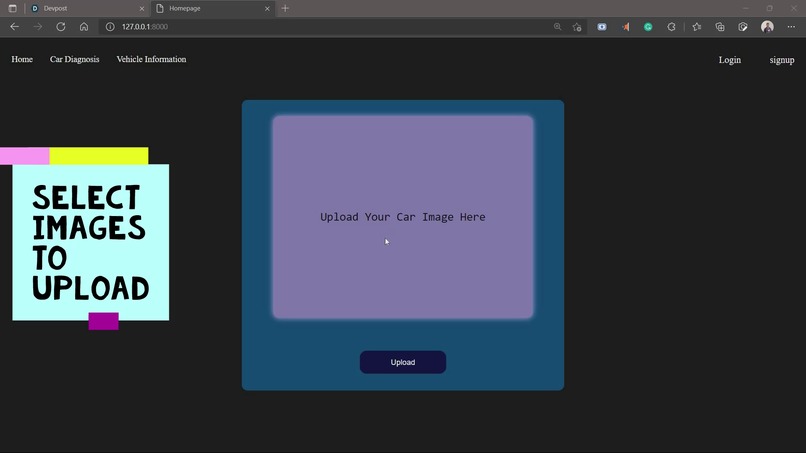The image size is (806, 453).
Task: Open a new browser tab
Action: pyautogui.click(x=285, y=8)
